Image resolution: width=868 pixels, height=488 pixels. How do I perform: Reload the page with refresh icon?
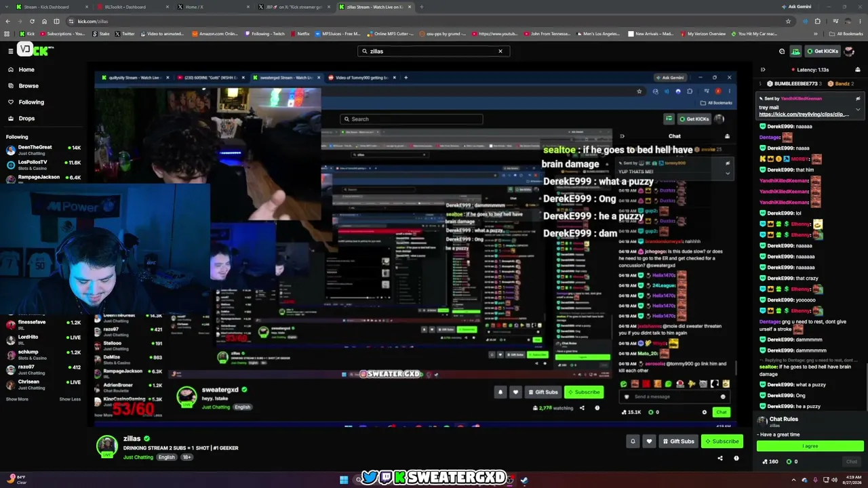32,21
